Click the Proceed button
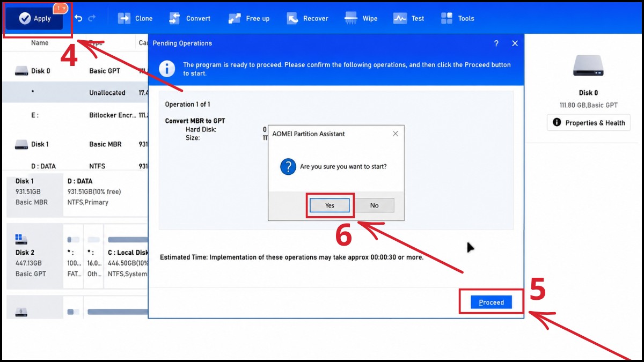Screen dimensions: 644x362 pyautogui.click(x=491, y=302)
